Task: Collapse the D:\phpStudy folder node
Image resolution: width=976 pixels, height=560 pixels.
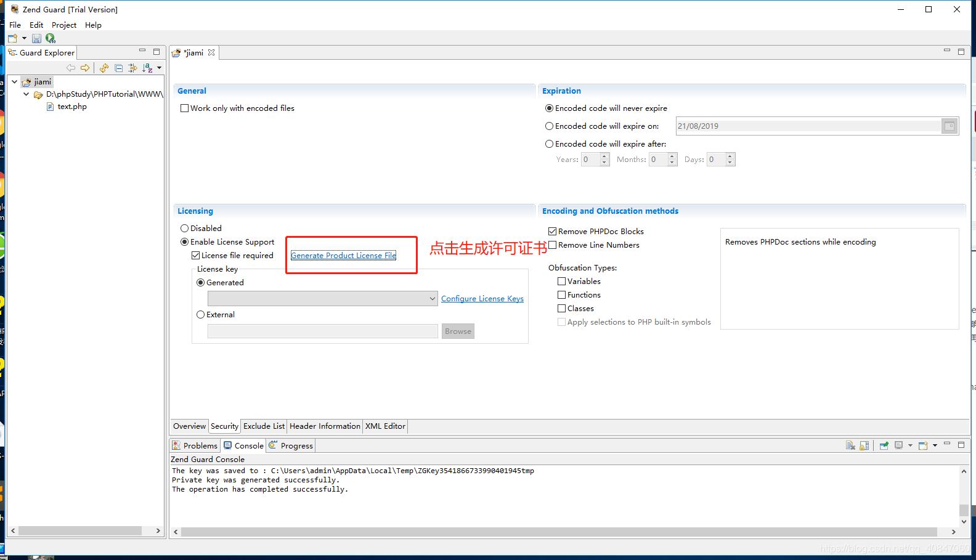Action: coord(26,94)
